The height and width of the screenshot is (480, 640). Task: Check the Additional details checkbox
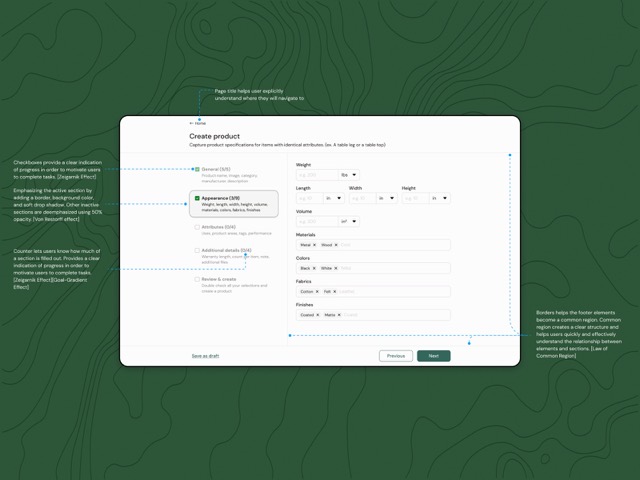[197, 250]
